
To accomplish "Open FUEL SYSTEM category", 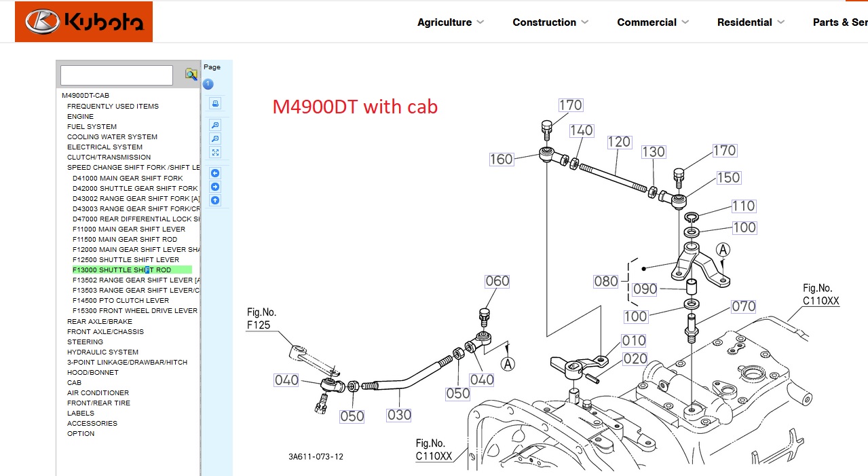I will pos(92,126).
